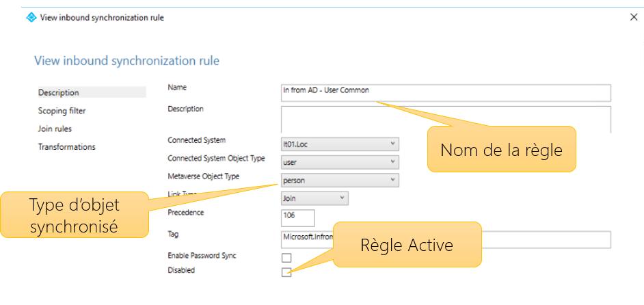Click the Precedence field showing 106

tap(297, 217)
